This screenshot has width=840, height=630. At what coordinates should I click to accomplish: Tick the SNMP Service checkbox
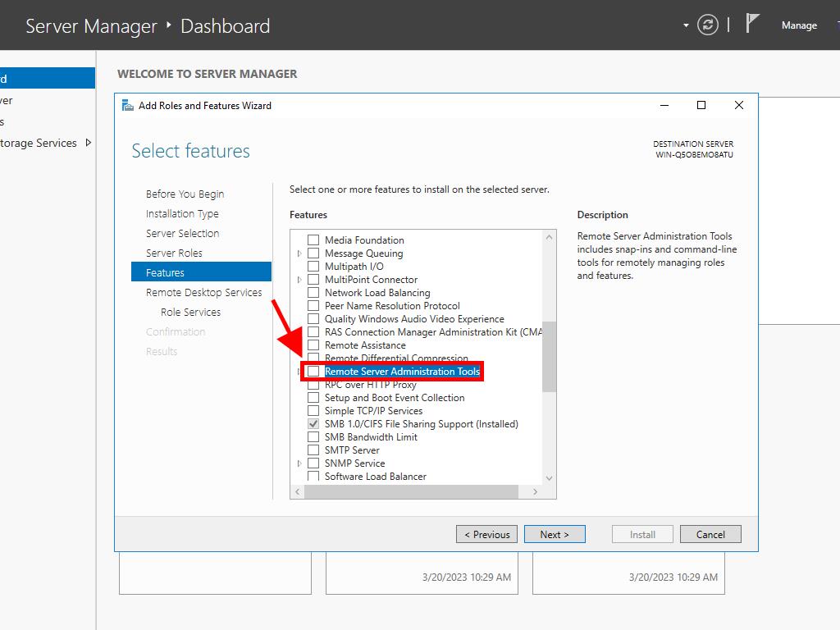point(313,463)
